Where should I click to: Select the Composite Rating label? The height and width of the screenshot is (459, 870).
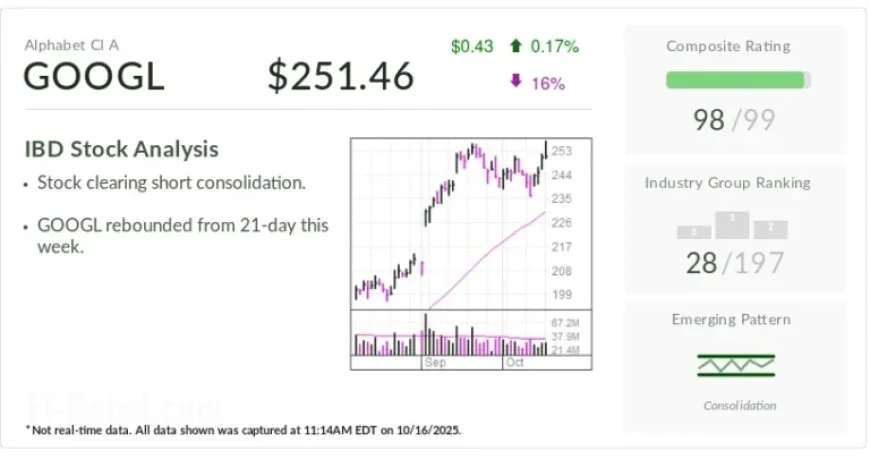[728, 46]
